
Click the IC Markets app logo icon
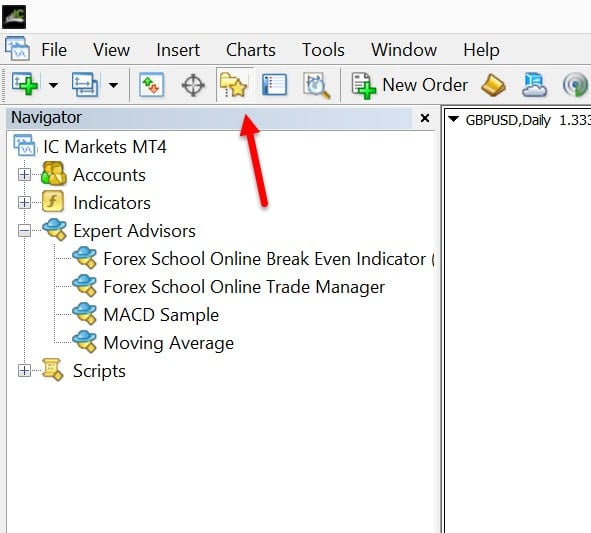point(14,17)
